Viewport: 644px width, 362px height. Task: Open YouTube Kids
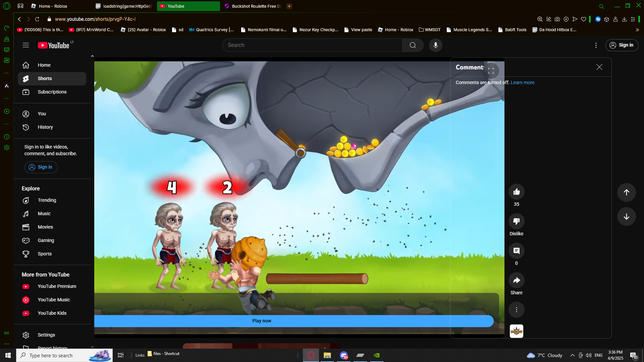pyautogui.click(x=52, y=313)
